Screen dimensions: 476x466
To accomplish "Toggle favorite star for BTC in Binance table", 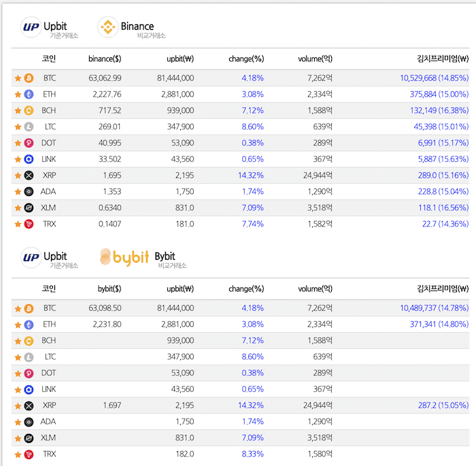I will (18, 78).
